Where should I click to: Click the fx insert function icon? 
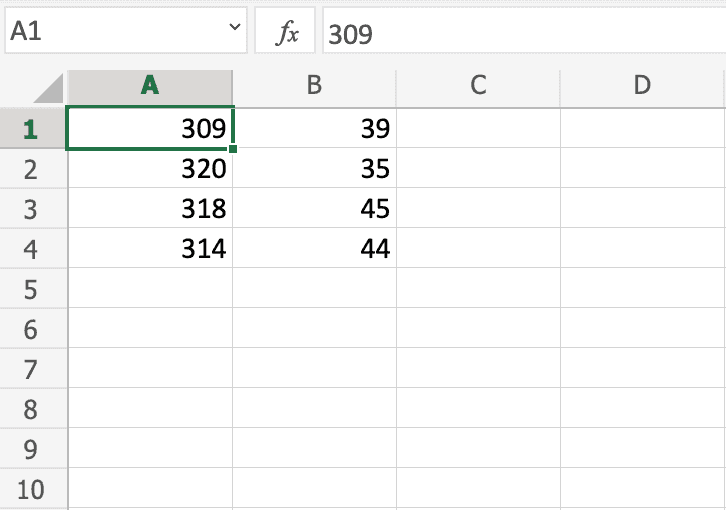pyautogui.click(x=287, y=33)
